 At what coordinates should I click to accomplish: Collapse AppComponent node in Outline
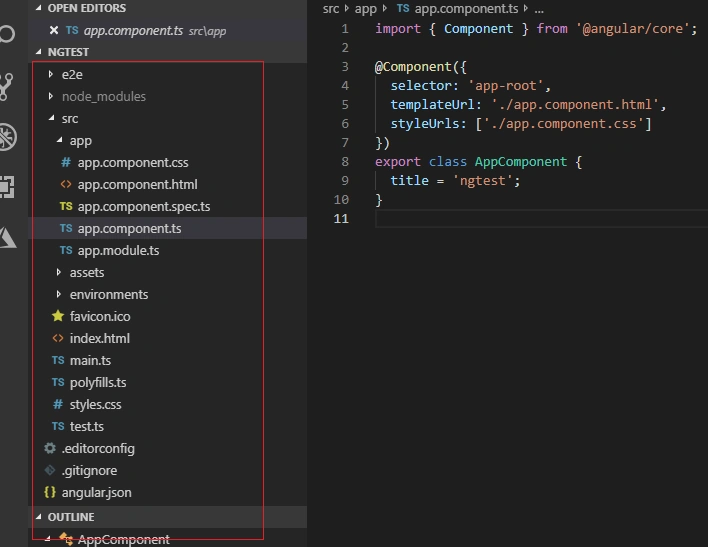(x=47, y=538)
